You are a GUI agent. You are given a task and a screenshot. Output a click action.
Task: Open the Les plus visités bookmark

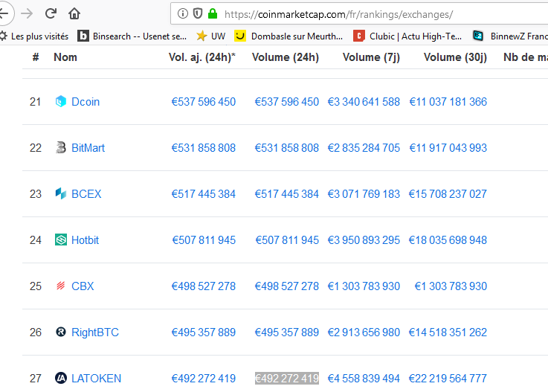point(34,36)
